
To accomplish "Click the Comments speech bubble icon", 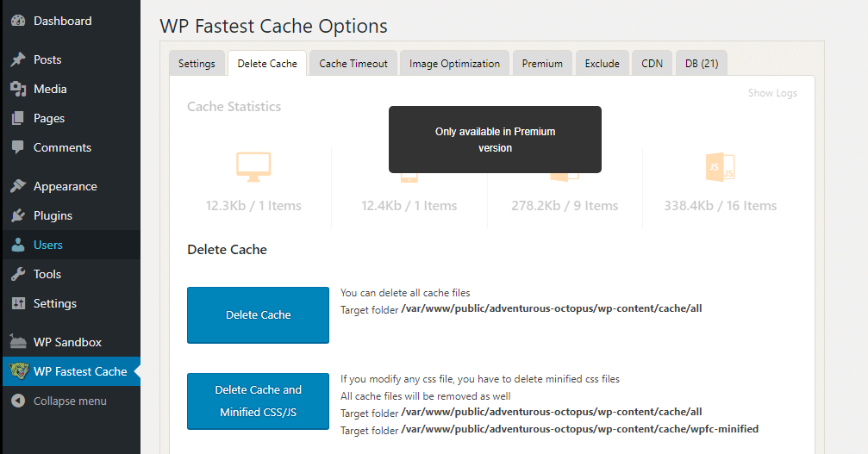I will [x=18, y=147].
